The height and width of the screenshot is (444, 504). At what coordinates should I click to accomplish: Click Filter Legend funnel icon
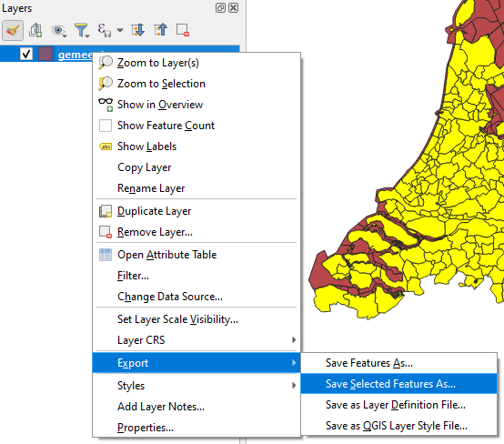82,31
